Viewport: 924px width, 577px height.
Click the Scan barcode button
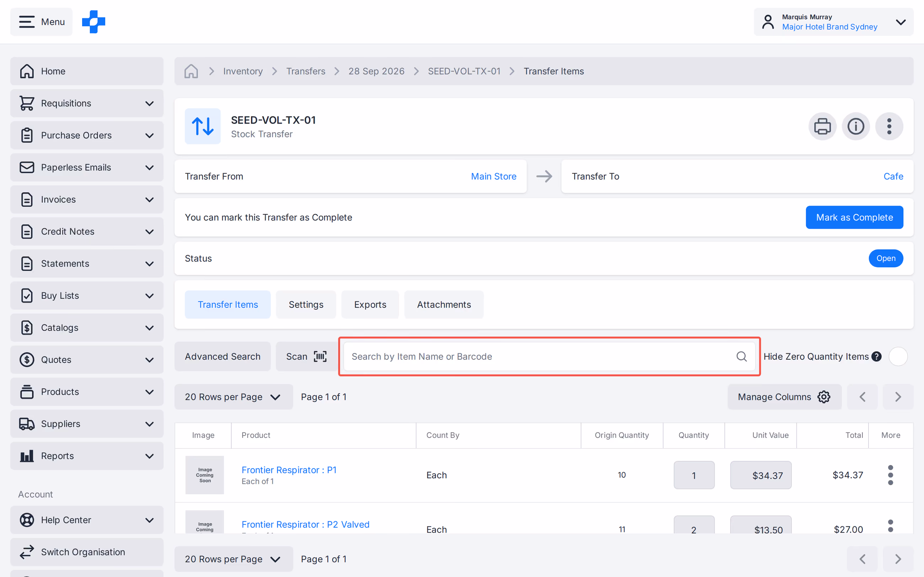tap(306, 356)
